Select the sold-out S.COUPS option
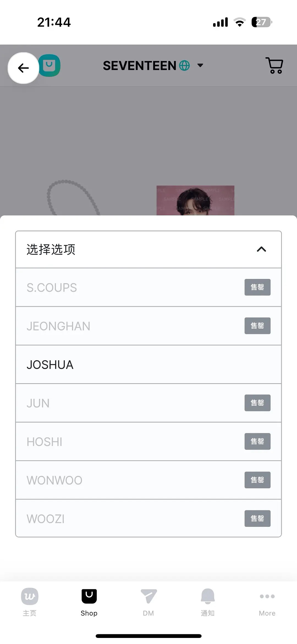Image resolution: width=297 pixels, height=644 pixels. (x=148, y=287)
